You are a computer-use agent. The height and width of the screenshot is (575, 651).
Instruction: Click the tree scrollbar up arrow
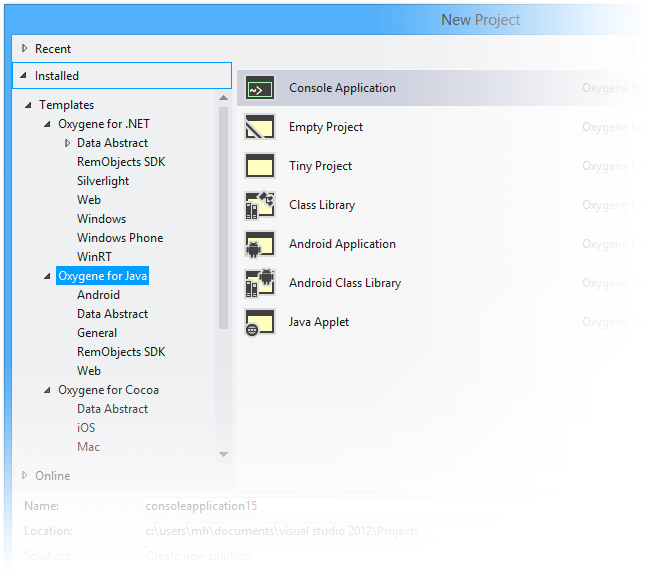(x=223, y=98)
